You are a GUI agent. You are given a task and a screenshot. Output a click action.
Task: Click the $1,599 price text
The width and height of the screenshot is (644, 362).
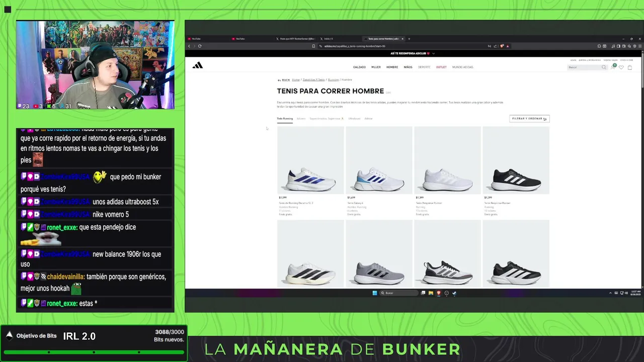pos(283,198)
